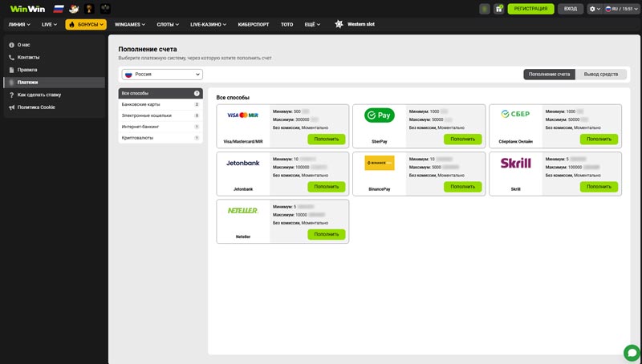This screenshot has height=364, width=642.
Task: Filter by Интернет-банкинг
Action: pos(160,127)
